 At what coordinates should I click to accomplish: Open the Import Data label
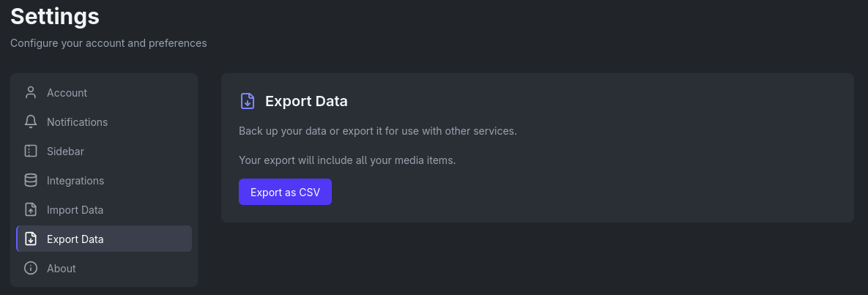coord(75,210)
